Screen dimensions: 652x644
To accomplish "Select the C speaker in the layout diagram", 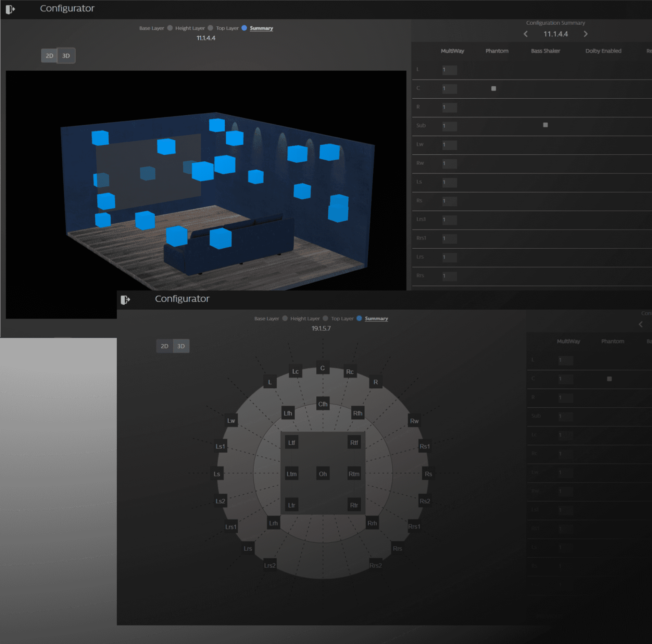I will point(323,368).
